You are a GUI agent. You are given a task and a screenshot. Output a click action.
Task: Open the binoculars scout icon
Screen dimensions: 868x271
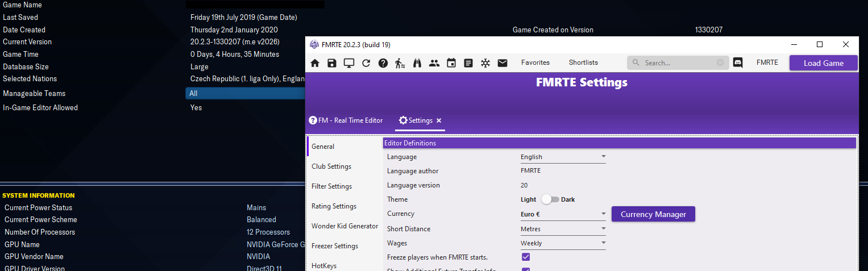tap(417, 63)
